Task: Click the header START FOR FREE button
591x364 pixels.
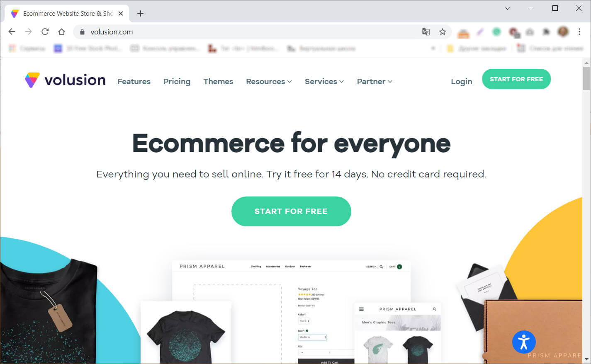Action: click(516, 79)
